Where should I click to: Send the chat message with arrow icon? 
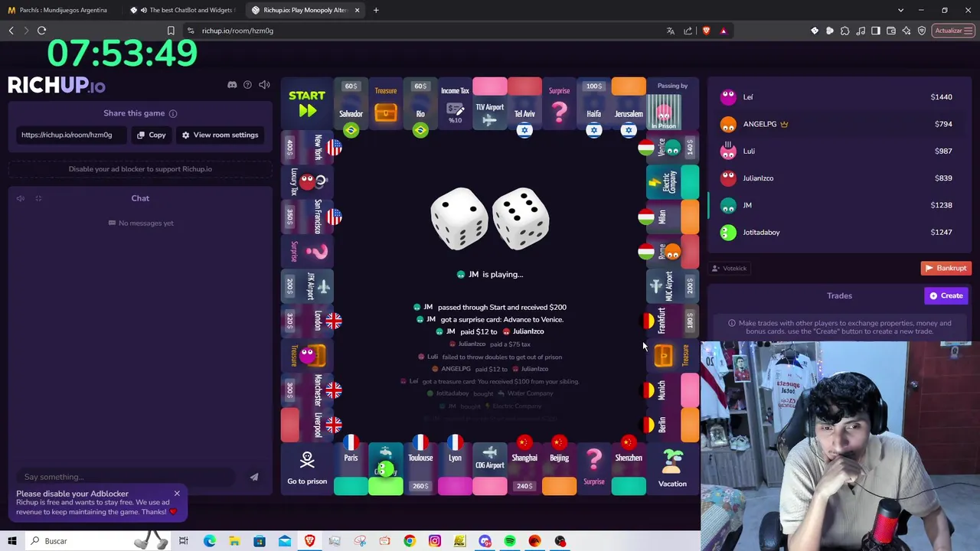pyautogui.click(x=254, y=477)
